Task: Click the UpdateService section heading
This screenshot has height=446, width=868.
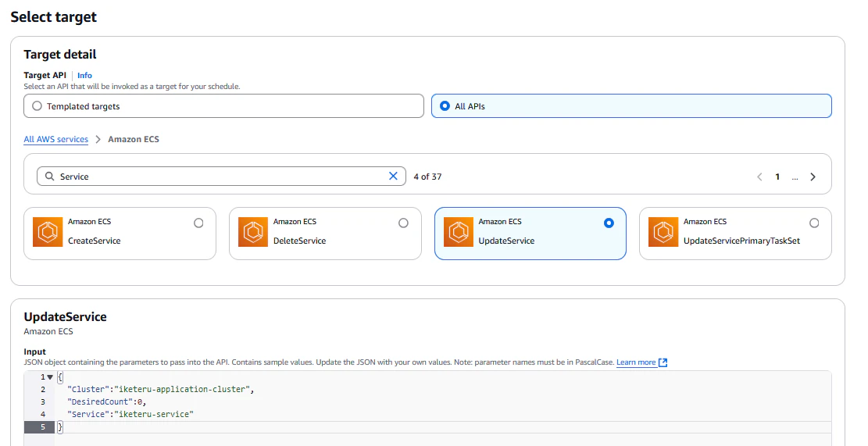Action: click(x=66, y=317)
